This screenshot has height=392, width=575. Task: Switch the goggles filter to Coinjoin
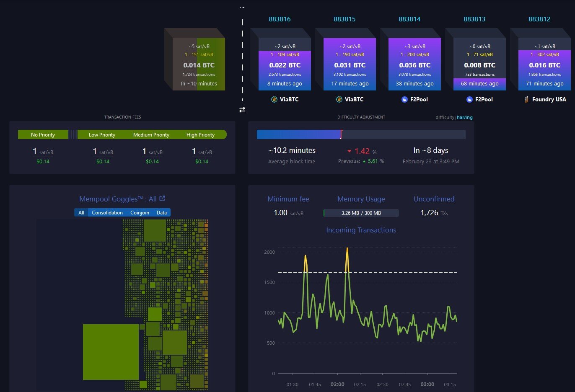tap(140, 213)
